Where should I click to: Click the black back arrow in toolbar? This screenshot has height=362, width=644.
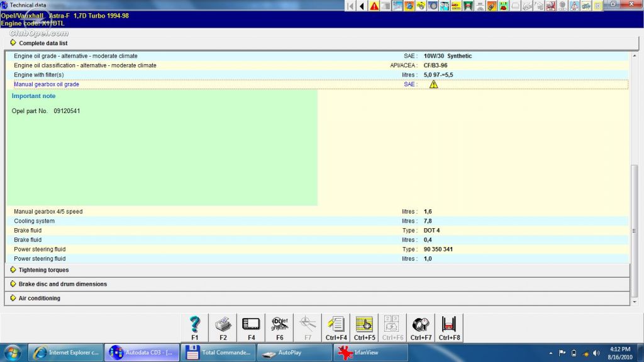362,6
